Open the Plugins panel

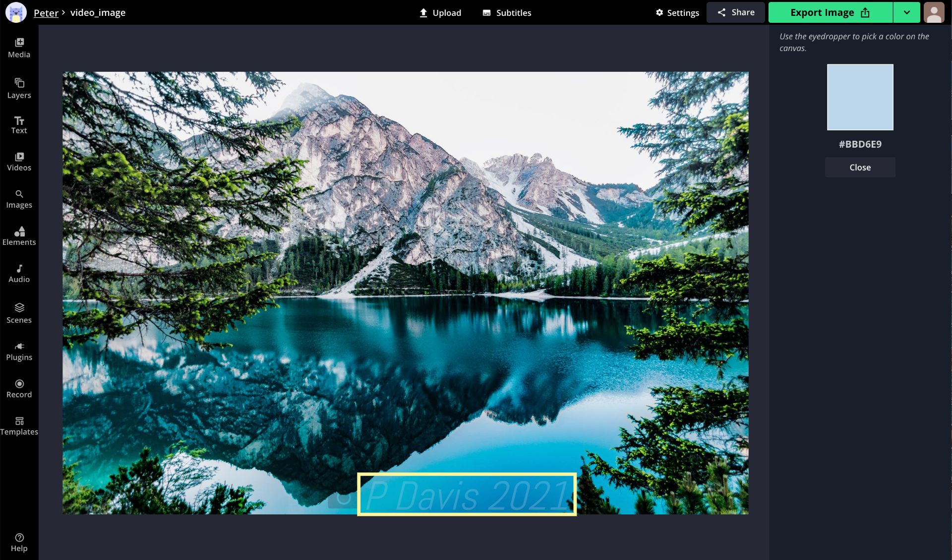click(x=19, y=351)
